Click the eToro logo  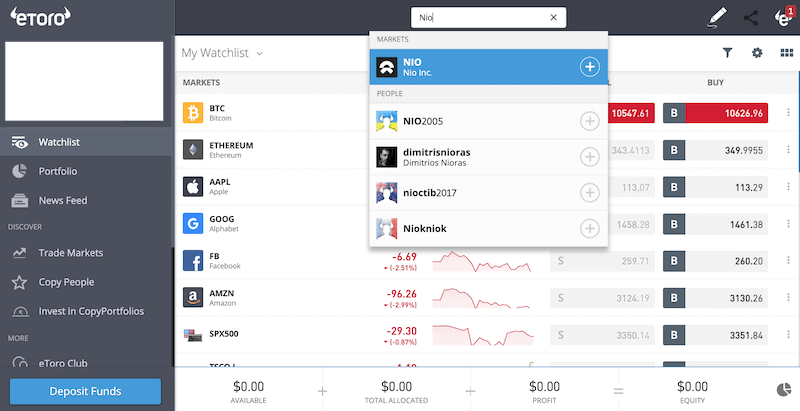point(41,17)
